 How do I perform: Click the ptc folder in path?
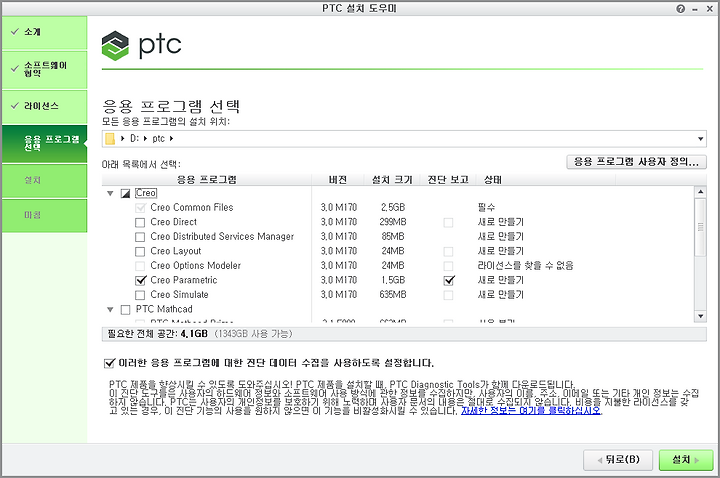click(x=158, y=139)
